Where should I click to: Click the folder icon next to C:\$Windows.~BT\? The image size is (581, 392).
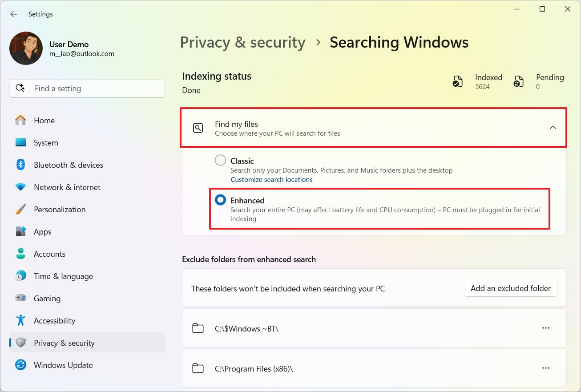coord(198,328)
